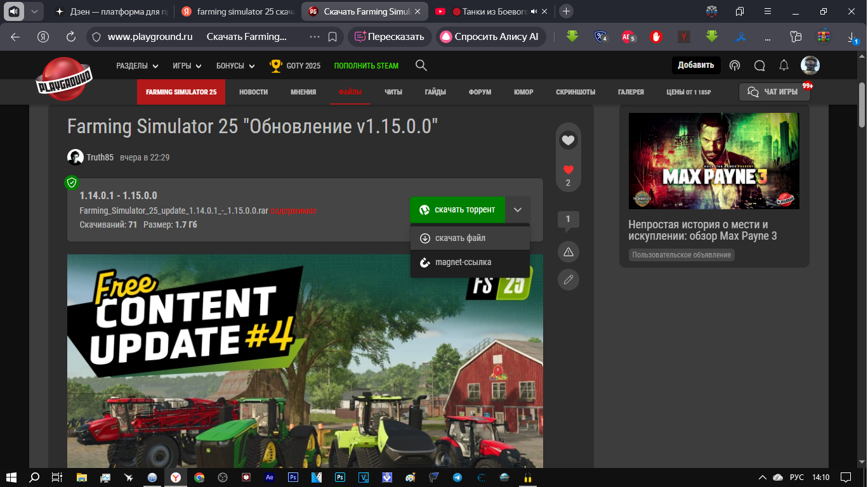This screenshot has height=487, width=868.
Task: Open the user profile avatar in header
Action: coord(810,65)
